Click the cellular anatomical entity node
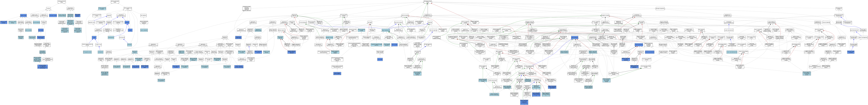 [x=128, y=8]
